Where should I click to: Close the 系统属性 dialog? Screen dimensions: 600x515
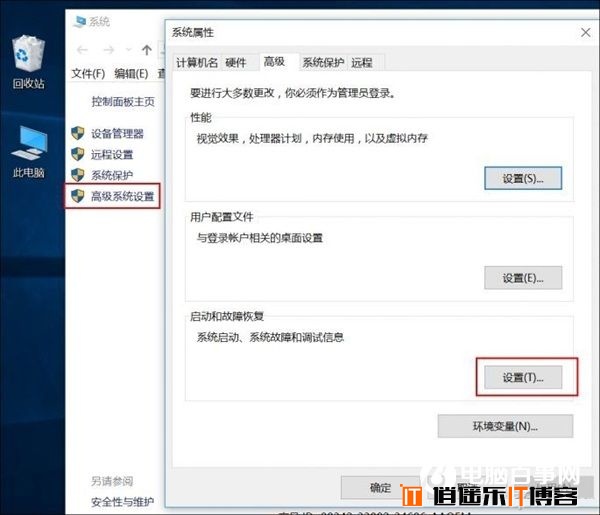(585, 33)
